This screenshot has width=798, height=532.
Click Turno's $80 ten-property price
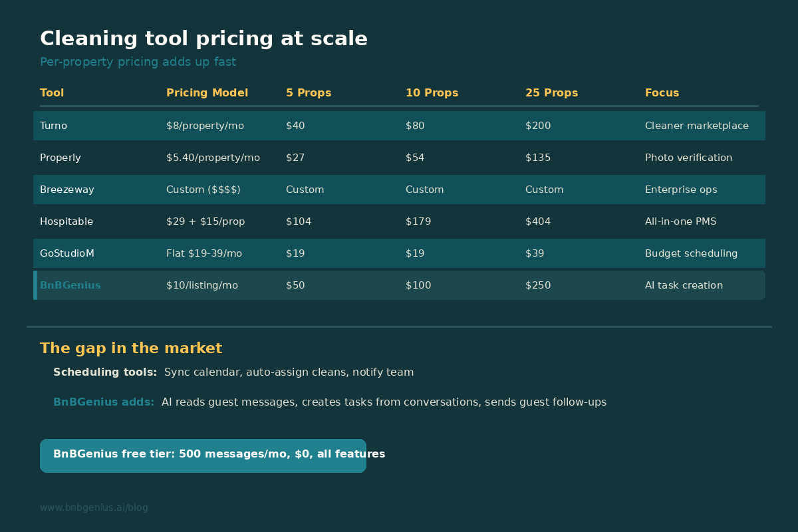[x=415, y=126]
